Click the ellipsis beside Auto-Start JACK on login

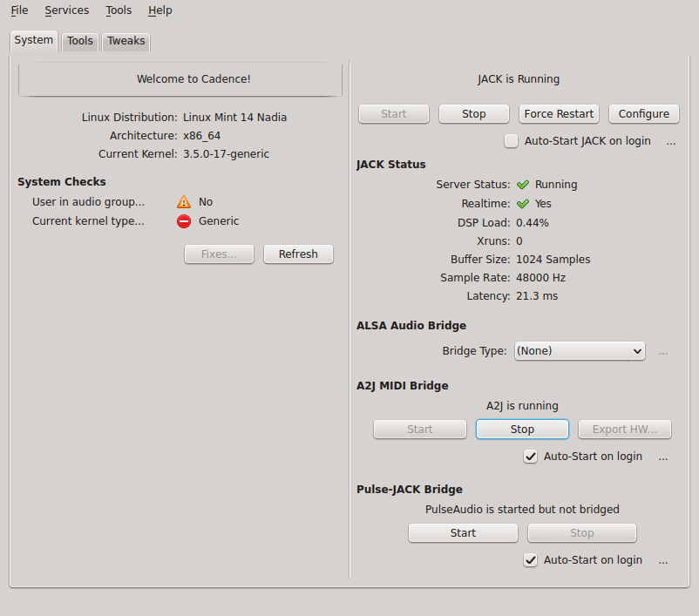[x=671, y=143]
